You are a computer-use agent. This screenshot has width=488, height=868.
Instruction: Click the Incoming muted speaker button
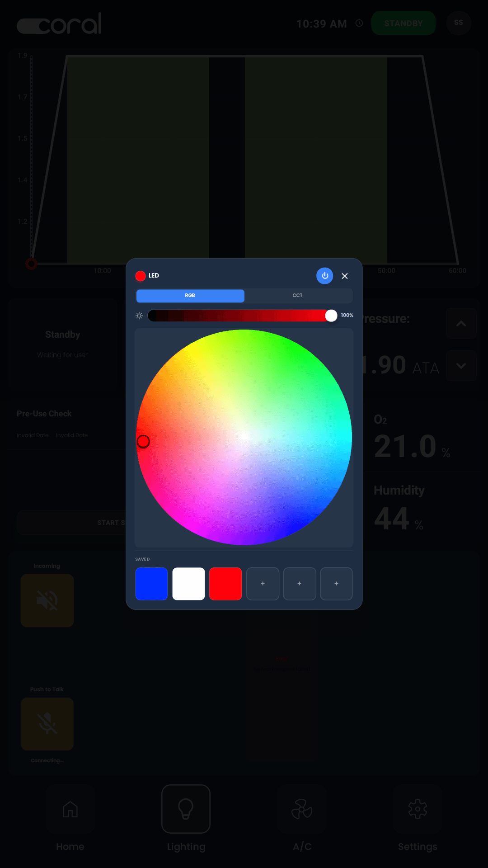coord(47,600)
